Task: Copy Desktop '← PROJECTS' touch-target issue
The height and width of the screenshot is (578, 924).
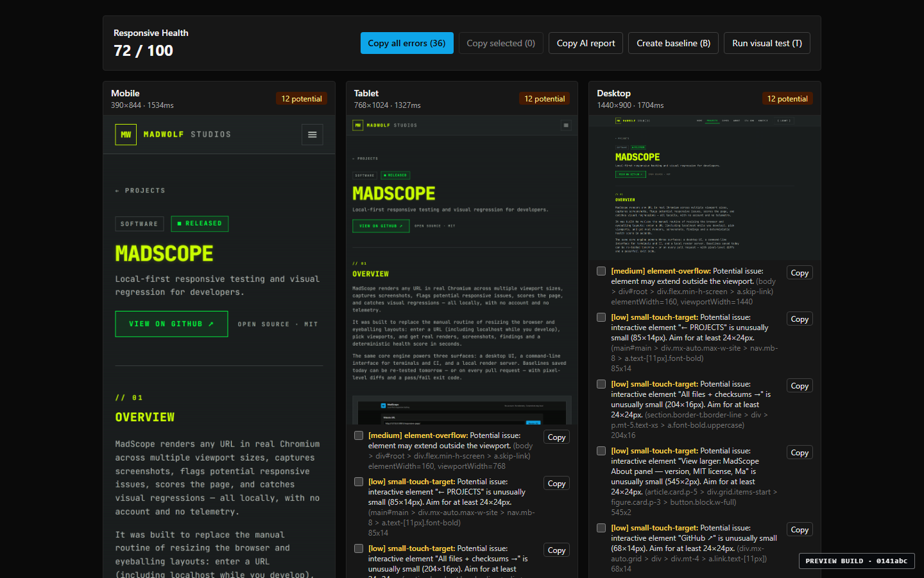Action: tap(800, 319)
